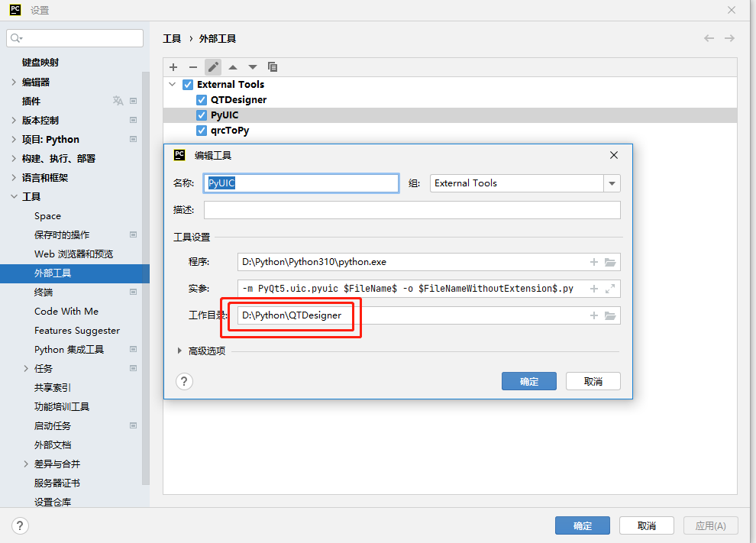Toggle the External Tools group checkbox
Screen dimensions: 756x543
(x=188, y=85)
